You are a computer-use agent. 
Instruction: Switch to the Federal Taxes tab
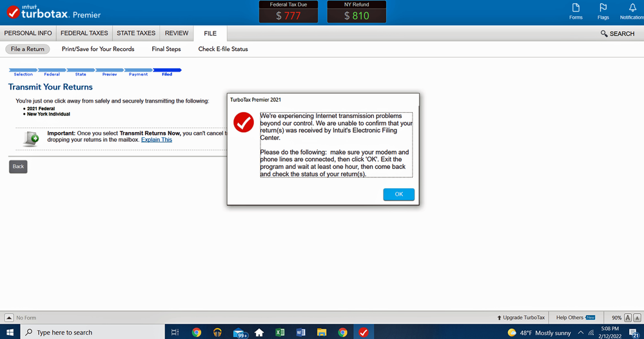point(84,34)
